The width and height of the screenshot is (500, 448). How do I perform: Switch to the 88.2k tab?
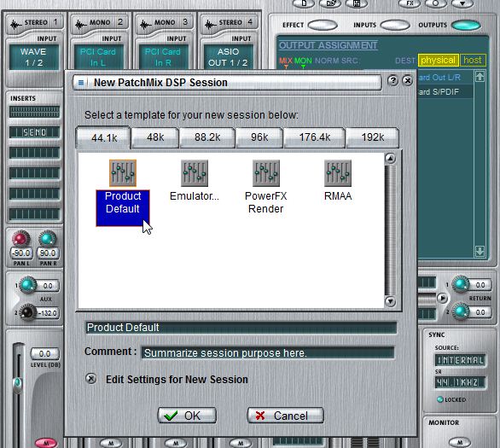pos(207,137)
